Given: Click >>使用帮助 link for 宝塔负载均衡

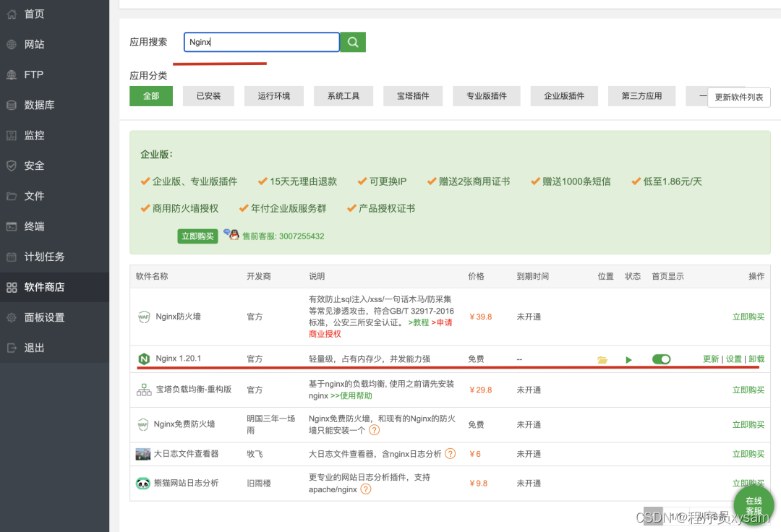Looking at the screenshot, I should pyautogui.click(x=351, y=395).
